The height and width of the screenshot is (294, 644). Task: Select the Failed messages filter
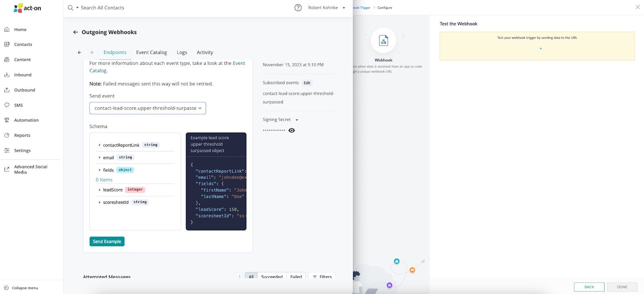click(x=296, y=277)
